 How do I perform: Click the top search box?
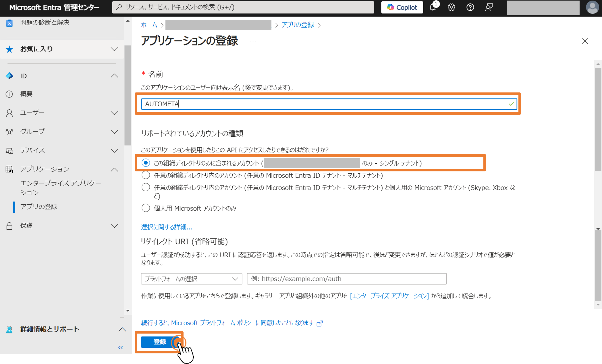coord(243,7)
